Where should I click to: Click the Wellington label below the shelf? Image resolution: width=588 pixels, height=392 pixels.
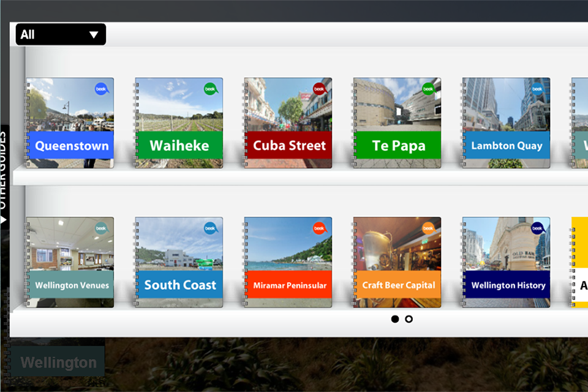click(x=58, y=361)
